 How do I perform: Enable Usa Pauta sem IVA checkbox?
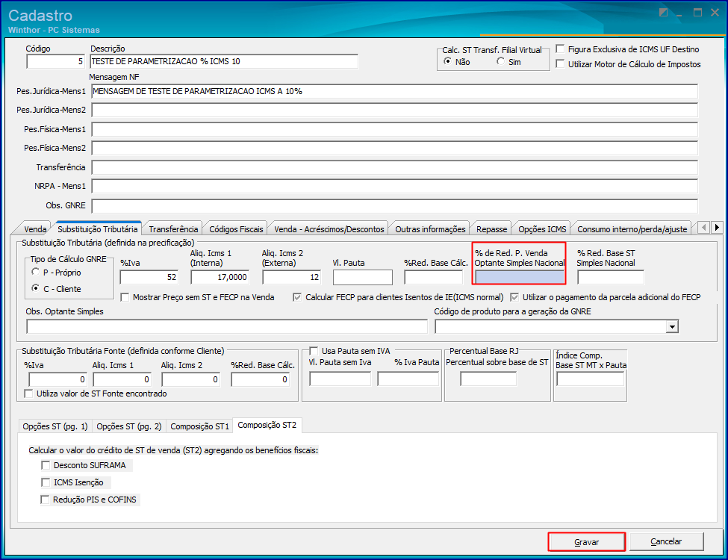point(314,351)
